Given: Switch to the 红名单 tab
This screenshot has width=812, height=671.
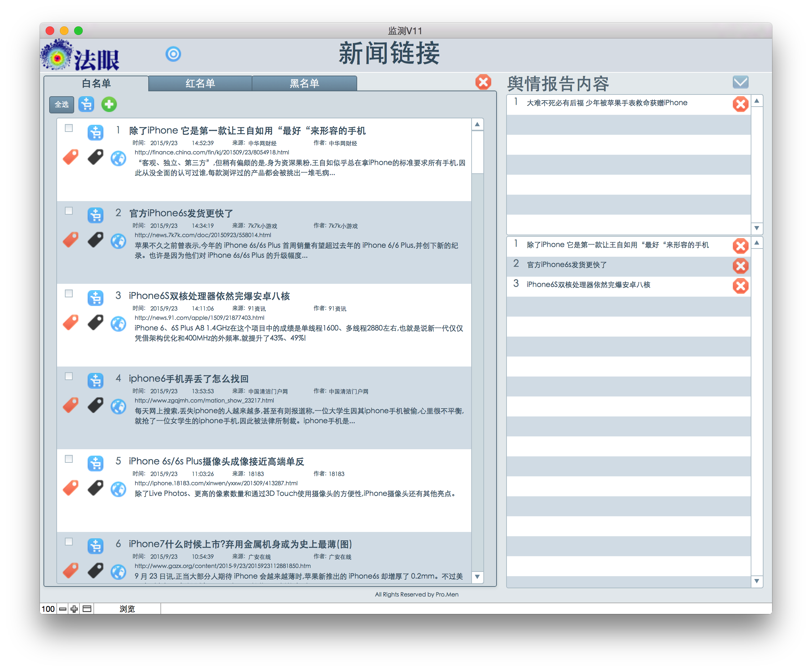Looking at the screenshot, I should (200, 83).
